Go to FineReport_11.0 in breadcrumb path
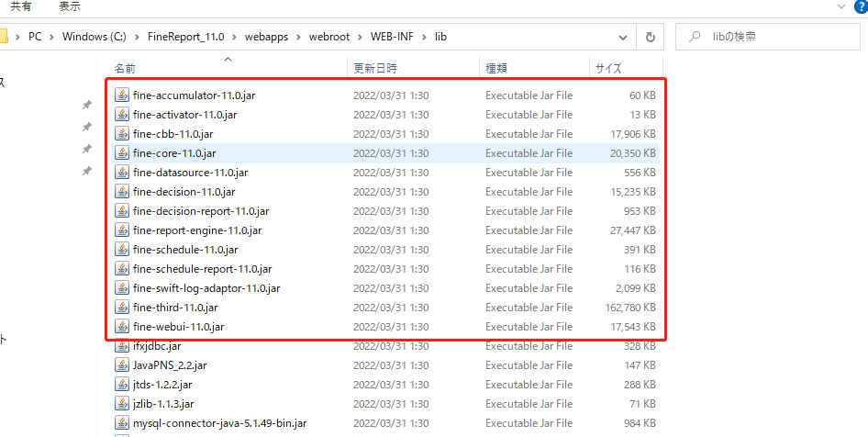The width and height of the screenshot is (868, 437). 185,37
